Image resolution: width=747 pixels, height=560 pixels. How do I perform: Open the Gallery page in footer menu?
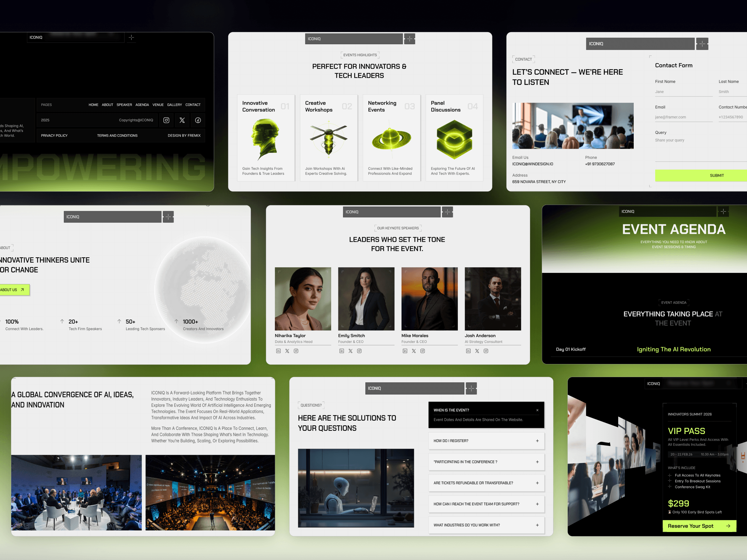coord(174,105)
